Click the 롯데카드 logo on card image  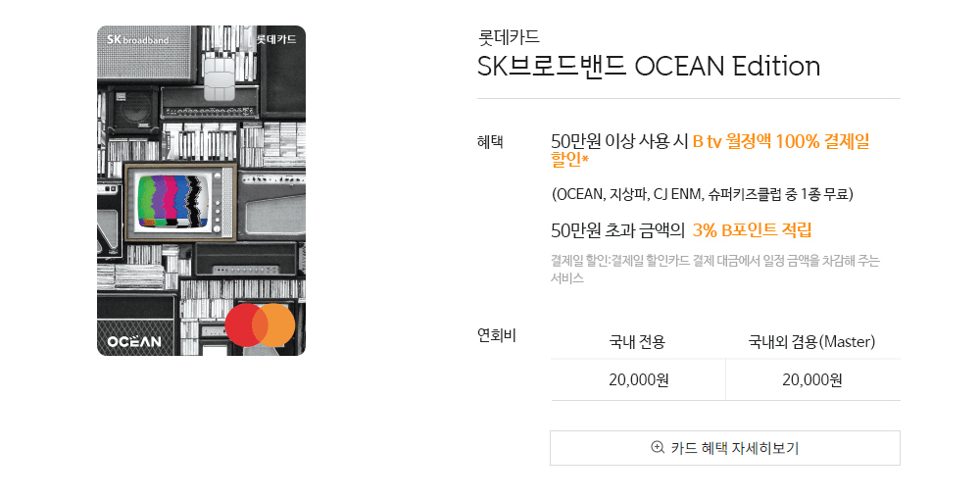(274, 40)
